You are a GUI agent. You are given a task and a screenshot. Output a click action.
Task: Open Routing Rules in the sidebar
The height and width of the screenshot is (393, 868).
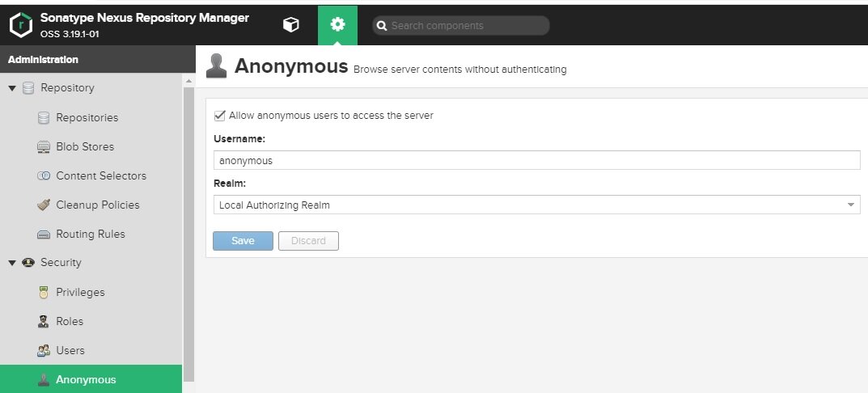(x=91, y=234)
